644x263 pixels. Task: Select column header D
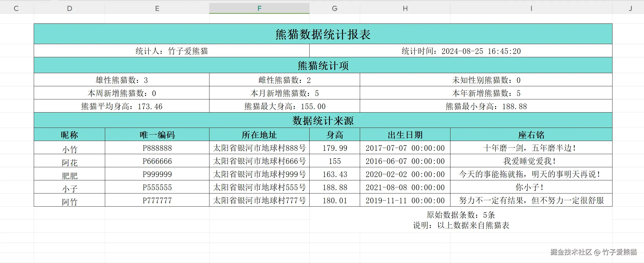pyautogui.click(x=69, y=8)
